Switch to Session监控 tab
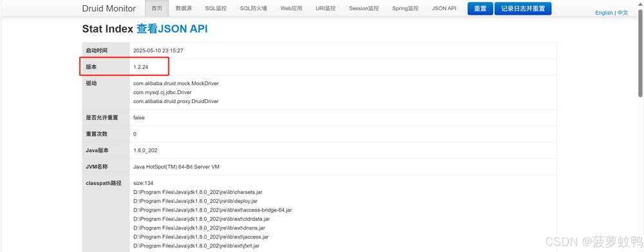This screenshot has width=644, height=252. click(x=364, y=8)
